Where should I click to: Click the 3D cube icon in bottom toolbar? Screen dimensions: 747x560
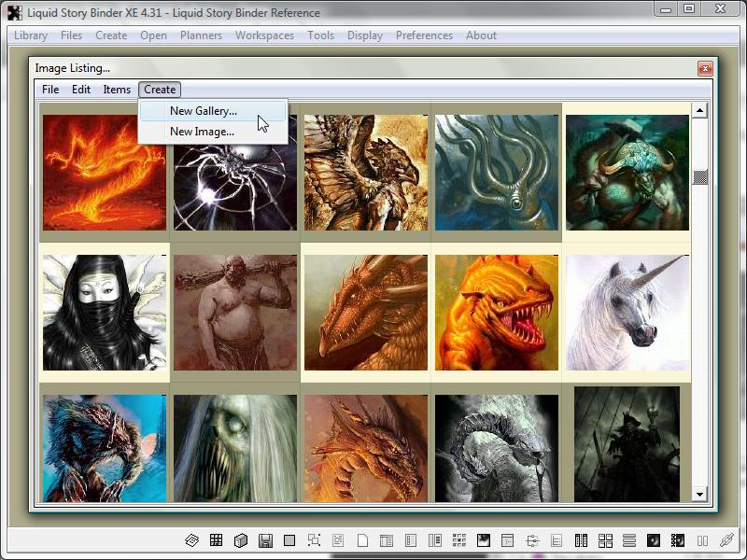(241, 540)
